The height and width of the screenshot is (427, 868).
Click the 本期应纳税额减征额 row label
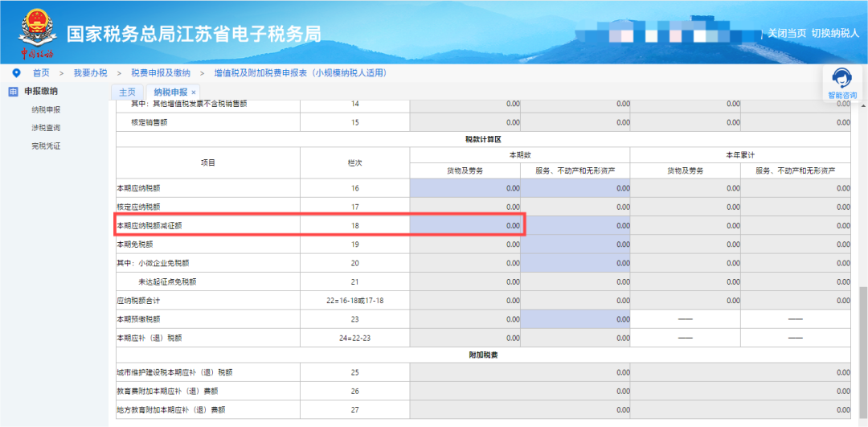tap(149, 226)
